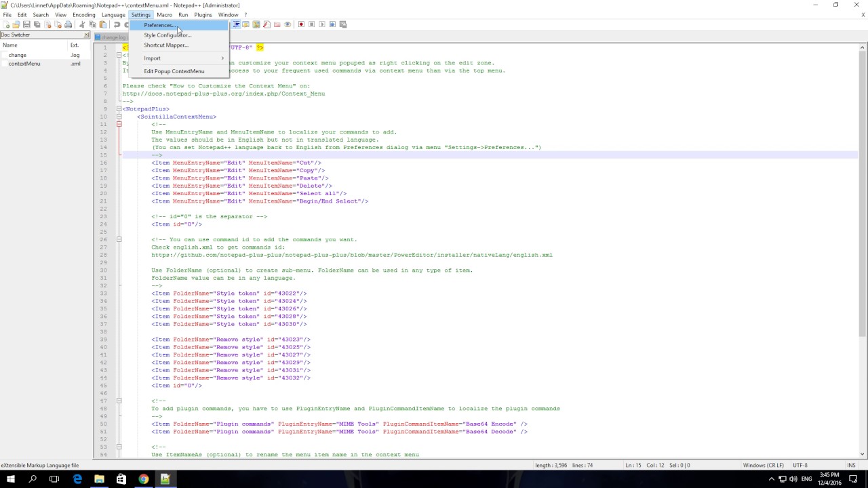868x488 pixels.
Task: Collapse the ScintillaContextMenu fold on line 10
Action: (x=119, y=117)
